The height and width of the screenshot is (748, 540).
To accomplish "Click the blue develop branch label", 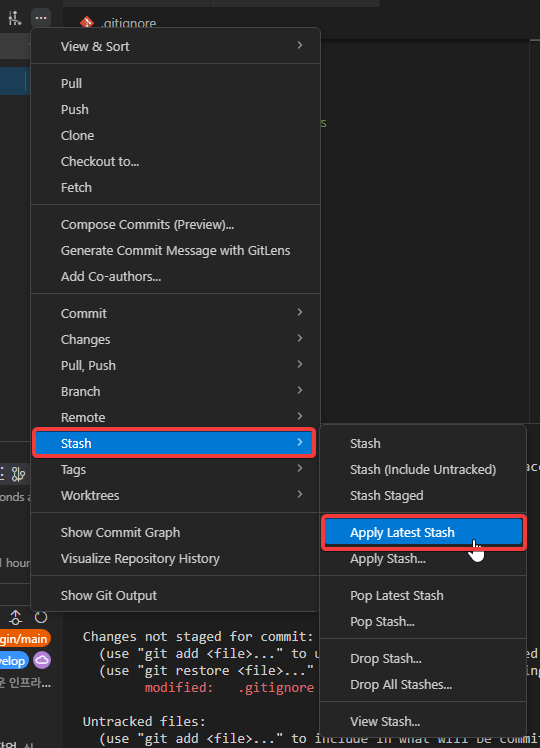I will [x=13, y=661].
